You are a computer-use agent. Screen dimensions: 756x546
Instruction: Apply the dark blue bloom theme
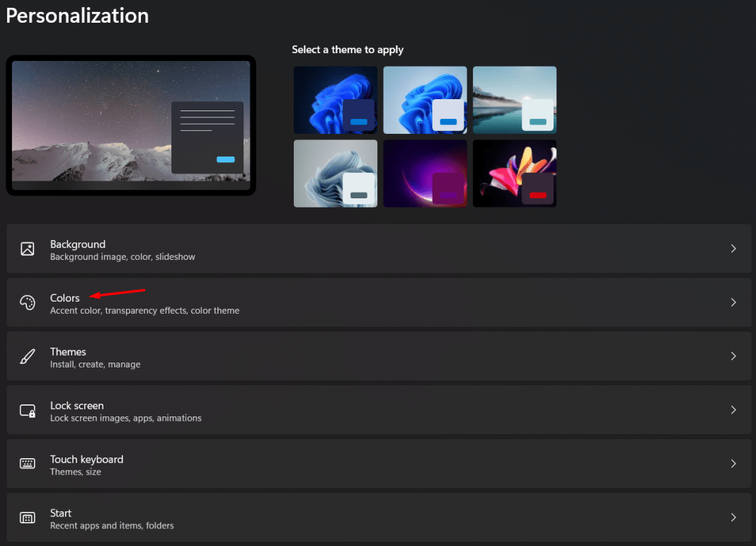[336, 100]
